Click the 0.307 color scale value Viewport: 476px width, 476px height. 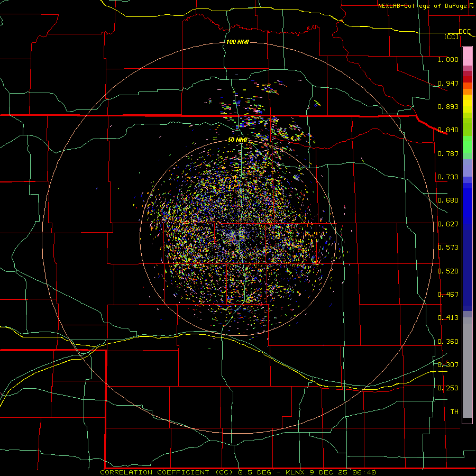(x=448, y=365)
